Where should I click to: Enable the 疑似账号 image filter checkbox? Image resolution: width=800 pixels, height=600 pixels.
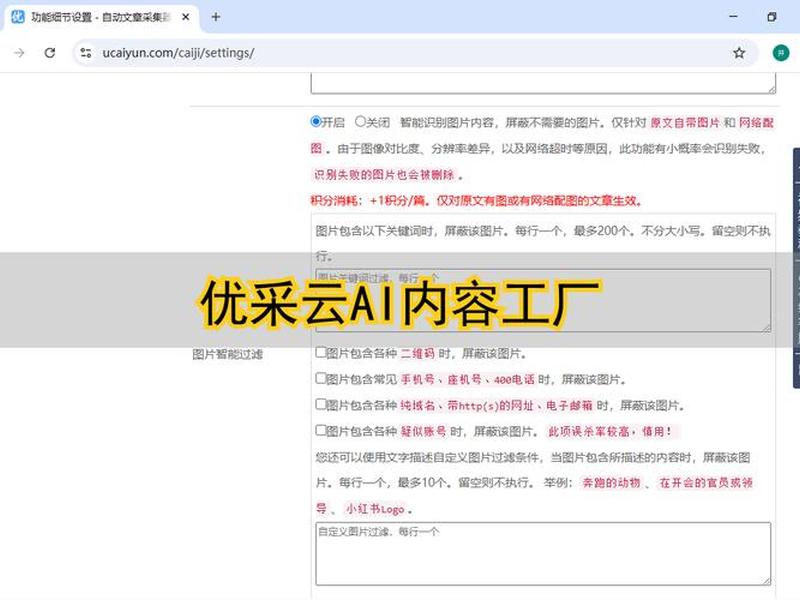(x=320, y=430)
